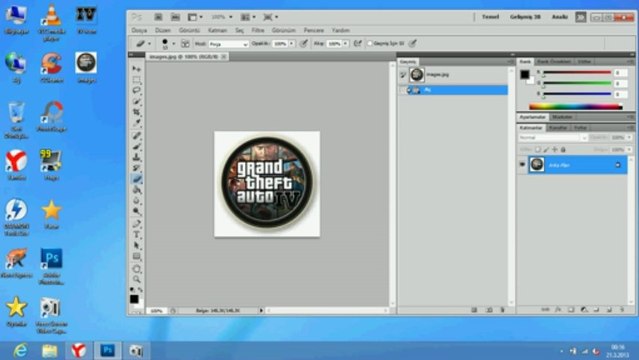This screenshot has width=639, height=360.
Task: Open the Filtre menu
Action: coord(258,30)
